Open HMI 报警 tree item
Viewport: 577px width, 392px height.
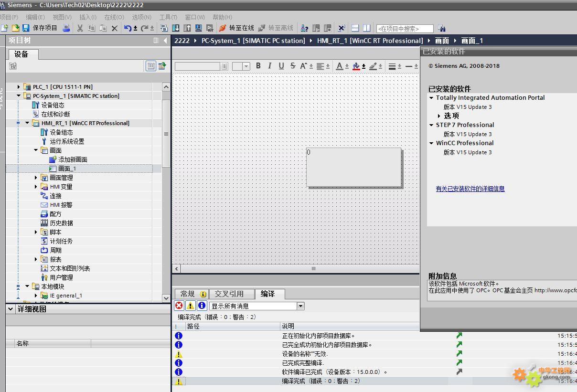coord(61,205)
